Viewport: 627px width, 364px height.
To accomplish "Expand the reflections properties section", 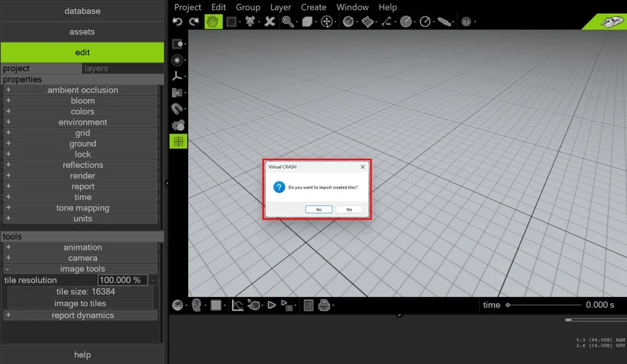I will tap(80, 165).
